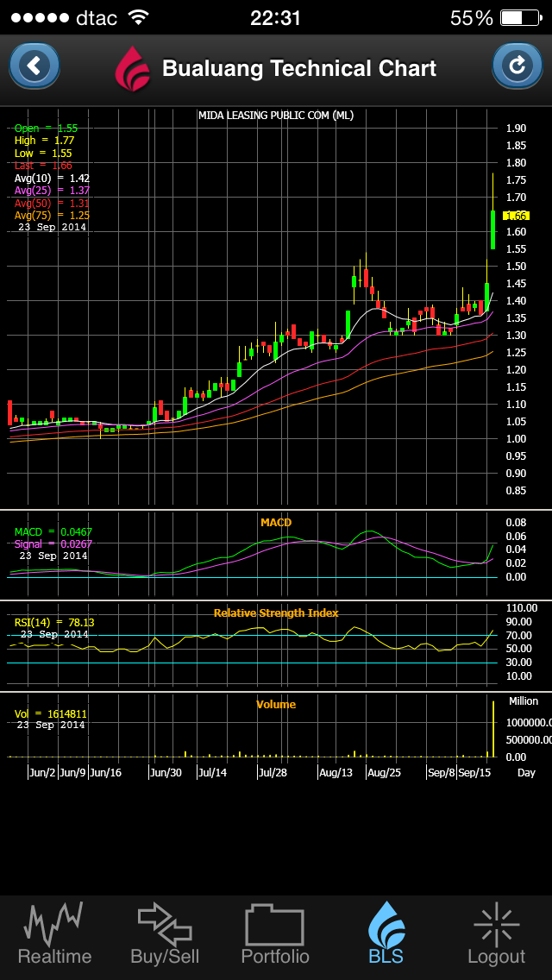
Task: Tap the Low = 1.55 value
Action: (43, 154)
